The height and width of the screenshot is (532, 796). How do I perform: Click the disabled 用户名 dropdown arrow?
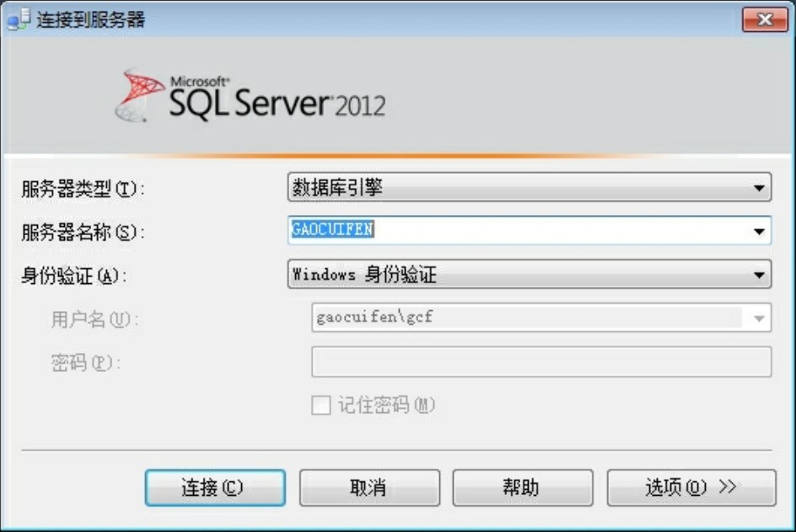point(759,319)
